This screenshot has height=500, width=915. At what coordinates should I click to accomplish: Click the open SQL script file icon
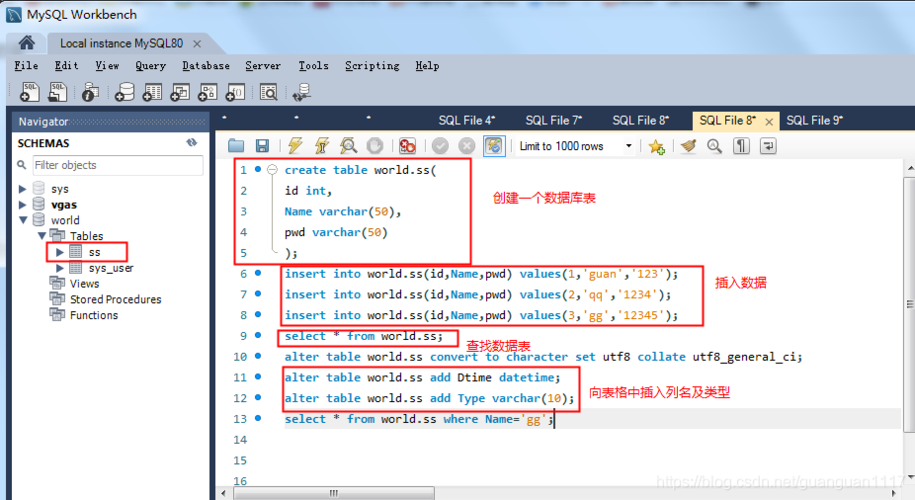(58, 92)
